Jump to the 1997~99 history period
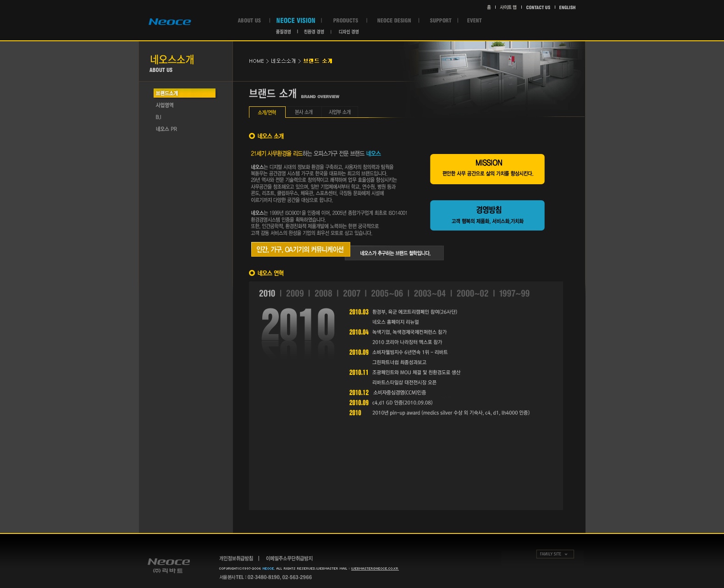 pyautogui.click(x=514, y=293)
